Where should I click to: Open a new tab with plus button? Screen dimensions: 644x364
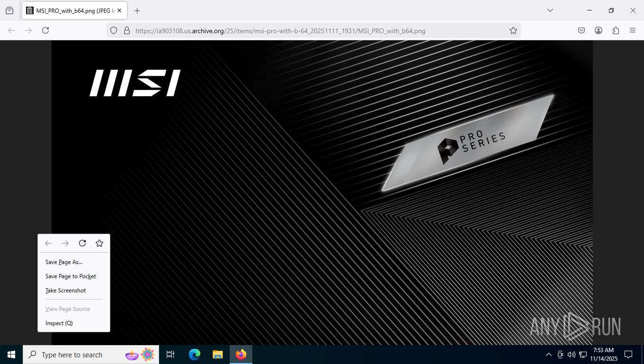click(x=137, y=10)
